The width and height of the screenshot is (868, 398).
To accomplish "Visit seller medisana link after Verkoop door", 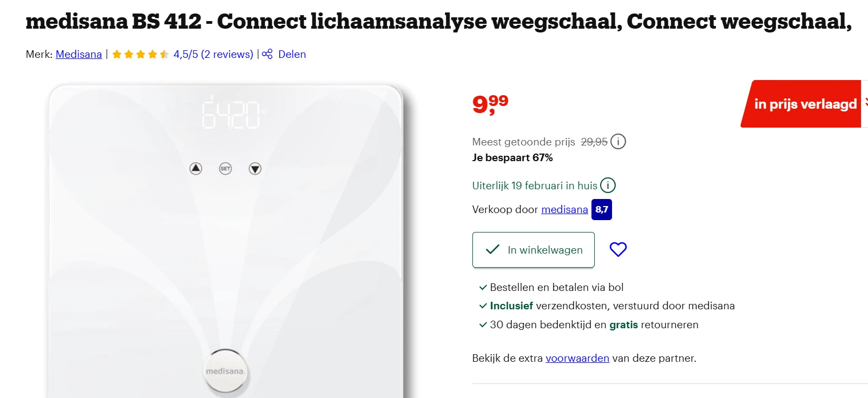I will coord(564,209).
